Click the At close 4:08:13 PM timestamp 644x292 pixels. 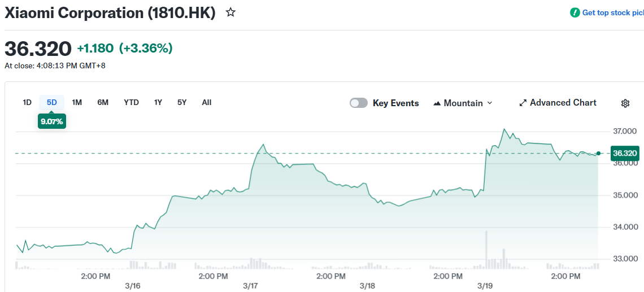(55, 66)
